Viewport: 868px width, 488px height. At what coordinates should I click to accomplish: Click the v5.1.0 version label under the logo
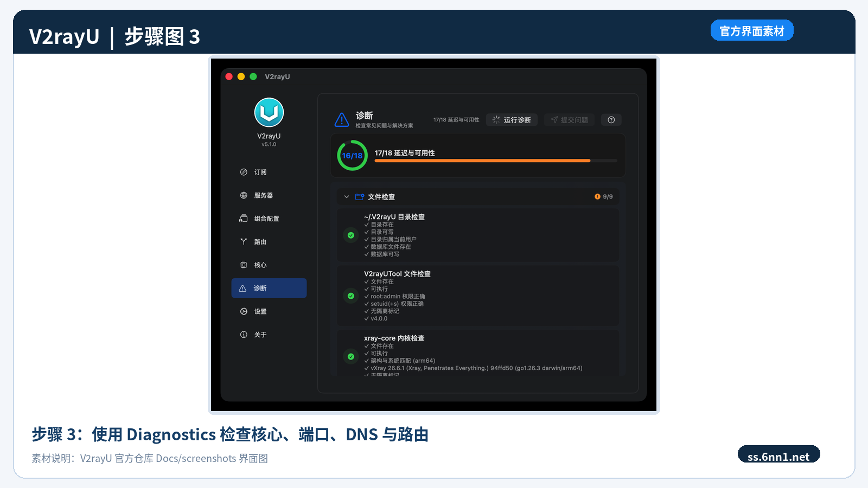269,144
